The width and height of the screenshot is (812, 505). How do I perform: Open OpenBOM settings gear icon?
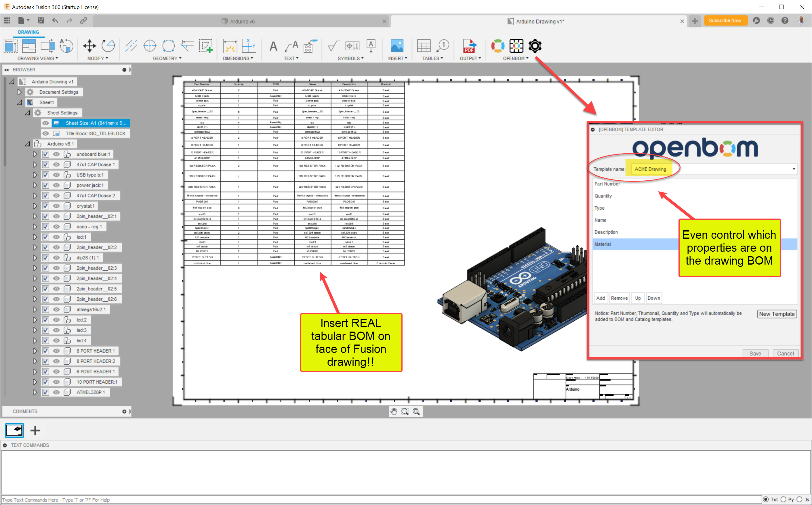pos(535,46)
